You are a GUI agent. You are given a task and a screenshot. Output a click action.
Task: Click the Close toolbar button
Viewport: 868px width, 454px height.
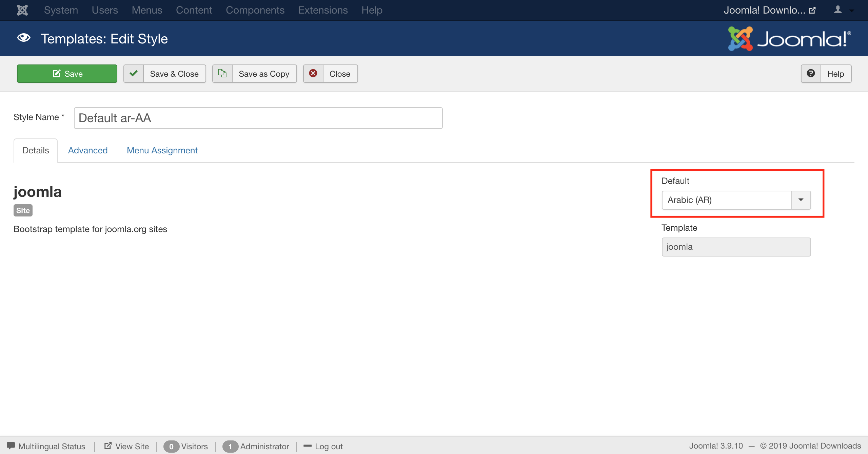tap(331, 74)
